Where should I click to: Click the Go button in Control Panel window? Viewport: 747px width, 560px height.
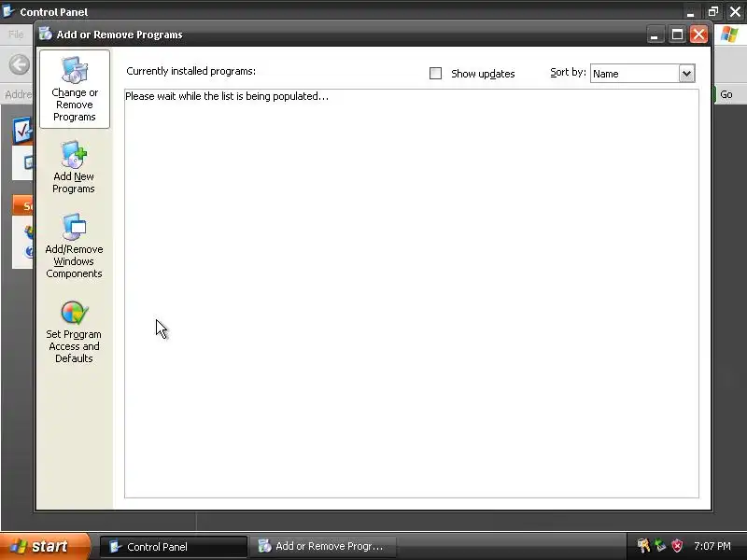click(726, 94)
